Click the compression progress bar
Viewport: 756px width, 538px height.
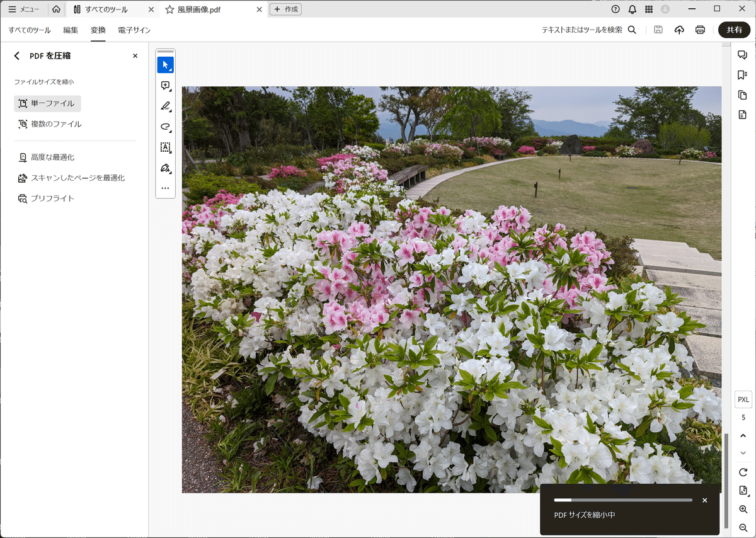623,500
